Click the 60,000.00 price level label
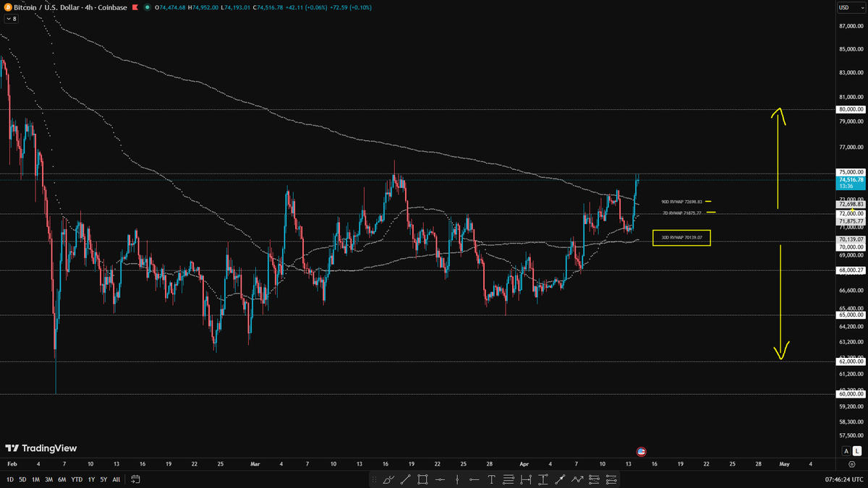 (851, 394)
